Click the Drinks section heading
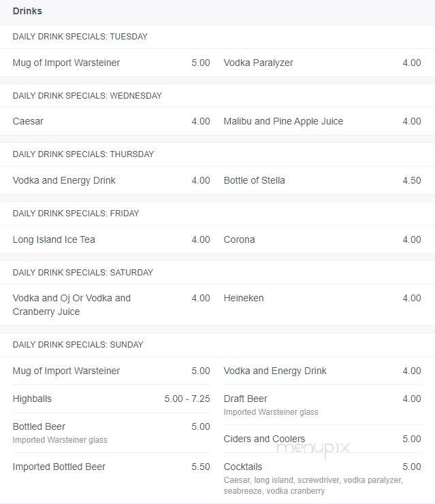 pyautogui.click(x=27, y=12)
